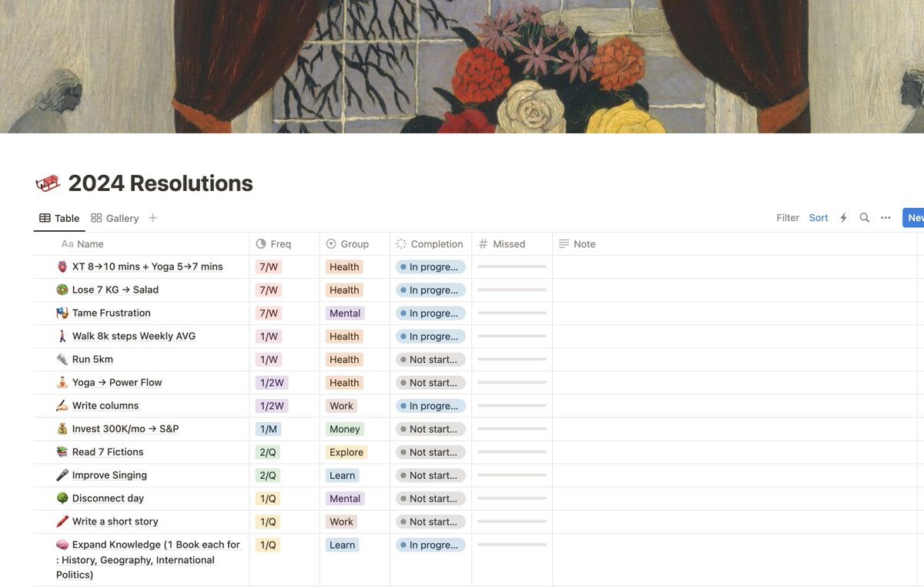Click Mental tag on Disconnect day row

(x=345, y=498)
